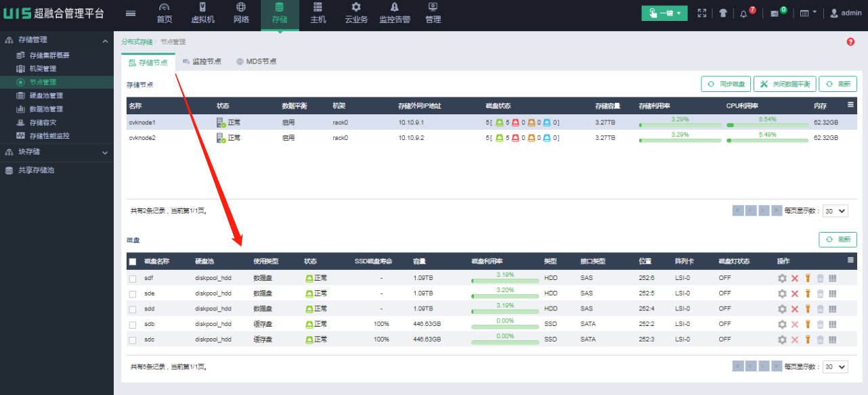Open the green 一键 dropdown button

click(664, 13)
